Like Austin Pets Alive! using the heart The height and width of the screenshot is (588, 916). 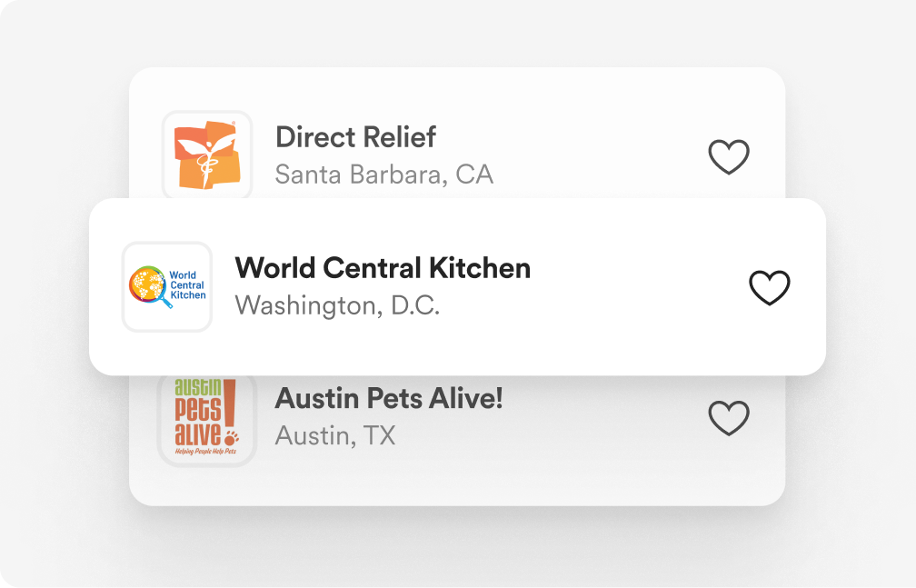click(x=729, y=418)
